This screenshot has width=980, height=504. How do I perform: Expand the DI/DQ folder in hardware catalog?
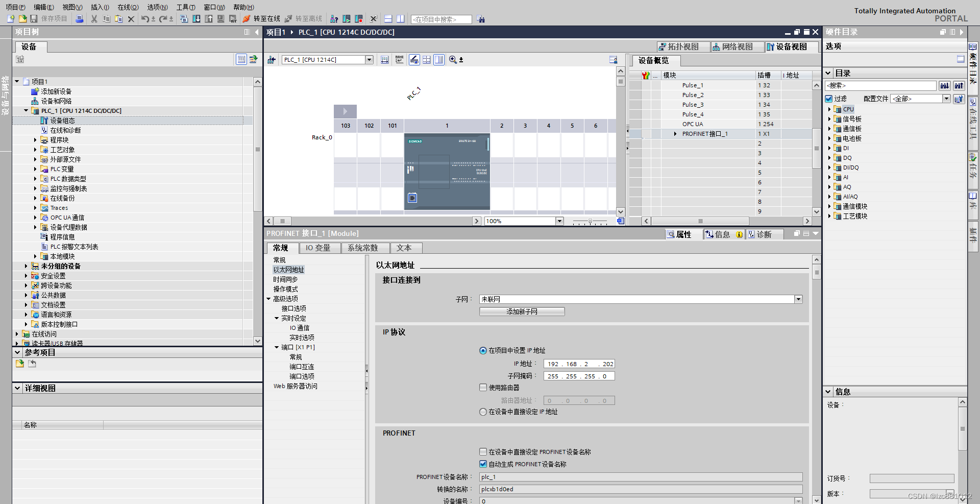pyautogui.click(x=829, y=167)
